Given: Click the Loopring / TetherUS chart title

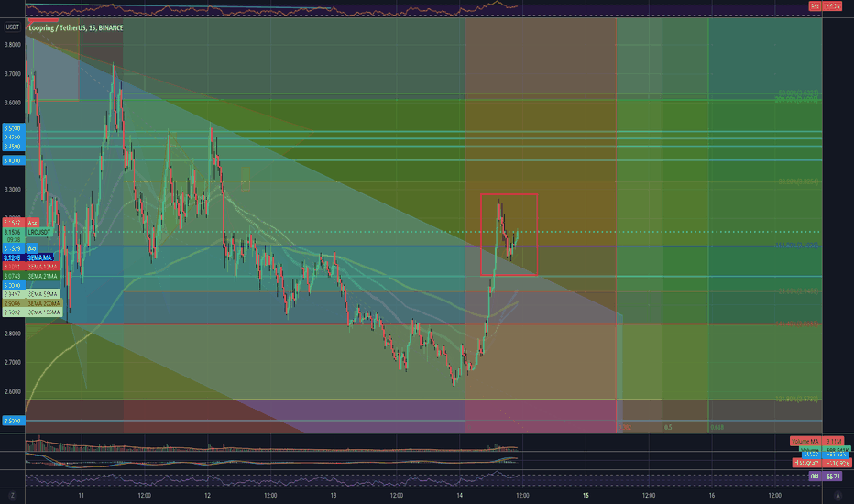Looking at the screenshot, I should coord(76,27).
